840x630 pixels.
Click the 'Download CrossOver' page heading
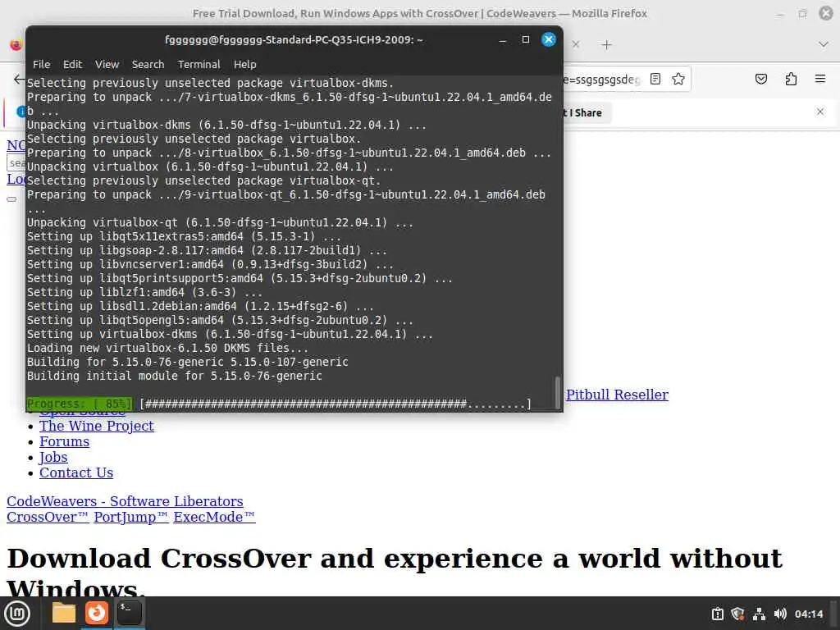395,574
